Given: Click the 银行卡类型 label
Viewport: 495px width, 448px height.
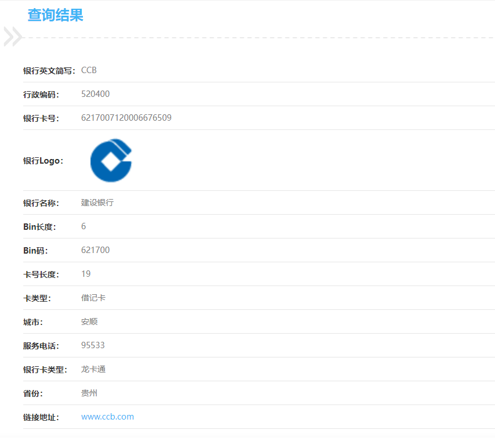Looking at the screenshot, I should pos(45,370).
